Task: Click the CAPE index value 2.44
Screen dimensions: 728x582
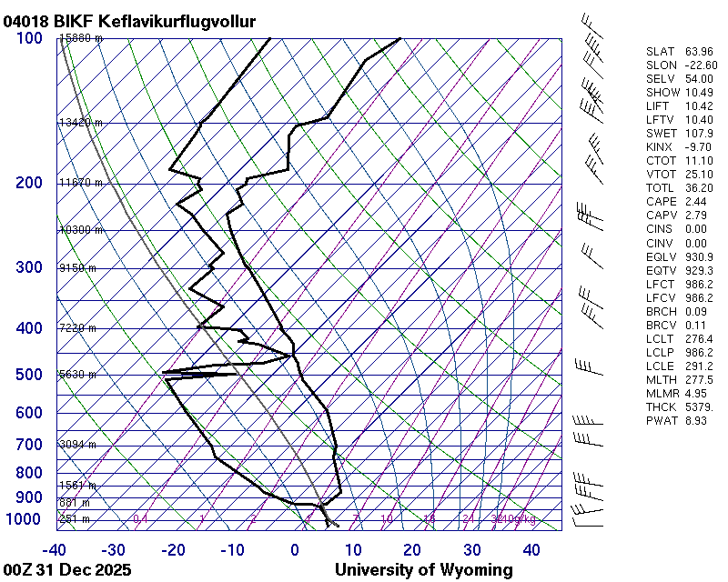Action: pyautogui.click(x=697, y=202)
